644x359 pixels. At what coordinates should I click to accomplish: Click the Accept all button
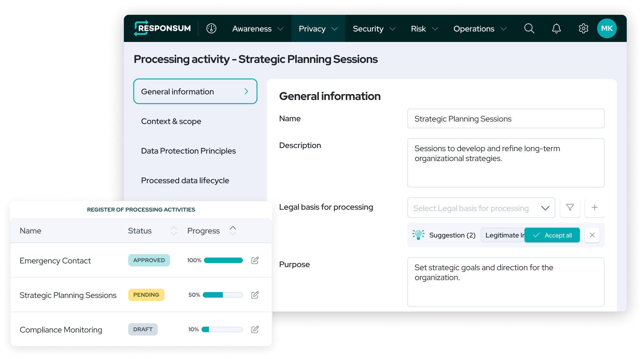[552, 235]
